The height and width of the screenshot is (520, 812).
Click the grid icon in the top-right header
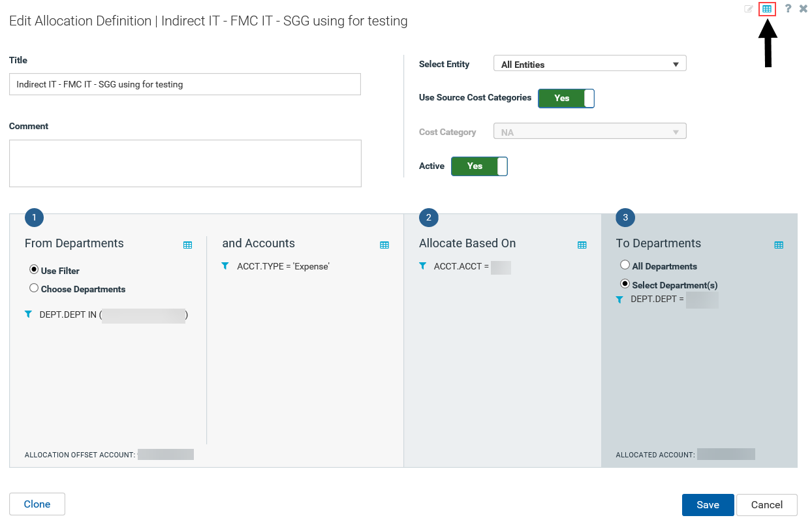(767, 9)
